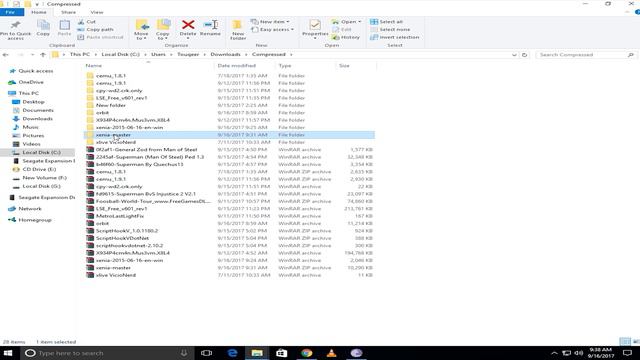Go back using the back arrow
This screenshot has width=640, height=360.
click(5, 54)
